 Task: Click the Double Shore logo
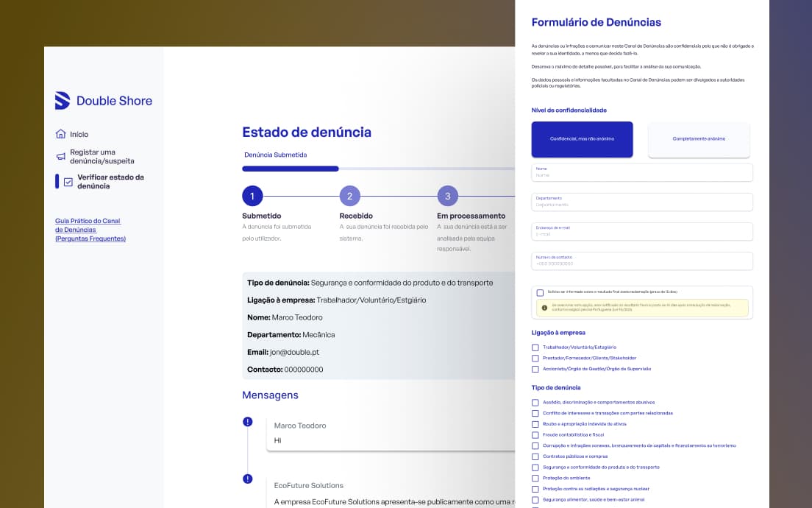pyautogui.click(x=103, y=100)
